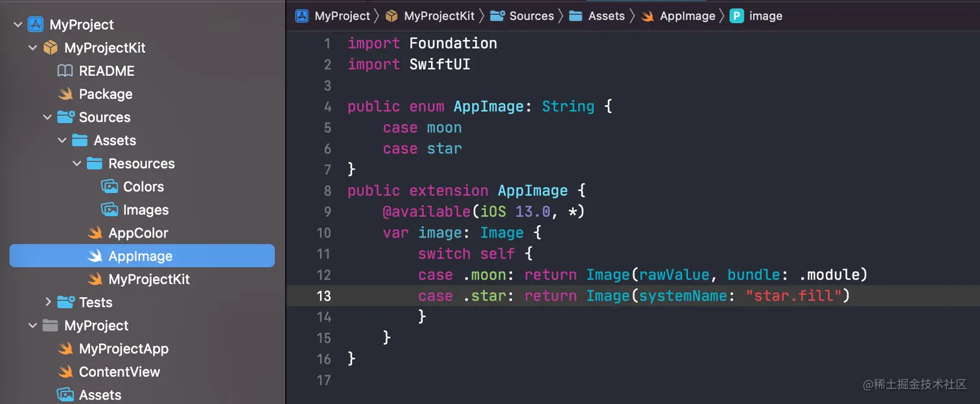Click the "star.fill" string literal
The width and height of the screenshot is (980, 404).
coord(793,296)
